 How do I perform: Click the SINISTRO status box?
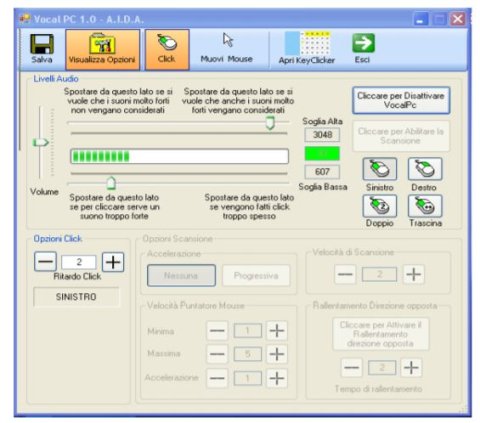point(76,297)
